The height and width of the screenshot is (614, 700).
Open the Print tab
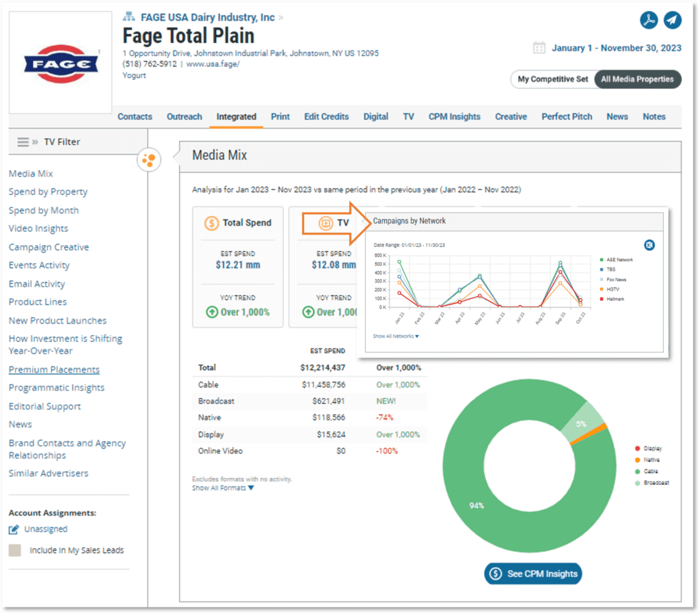(x=280, y=116)
